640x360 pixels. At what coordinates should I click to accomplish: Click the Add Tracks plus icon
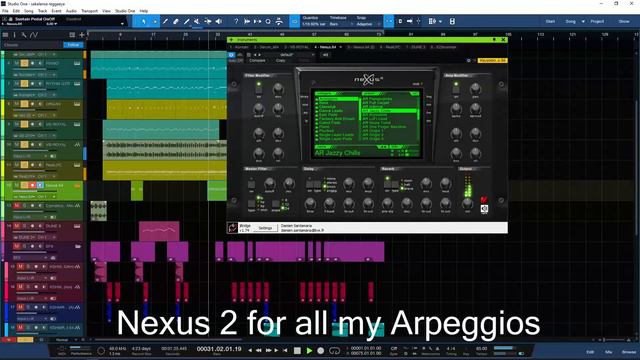click(82, 35)
